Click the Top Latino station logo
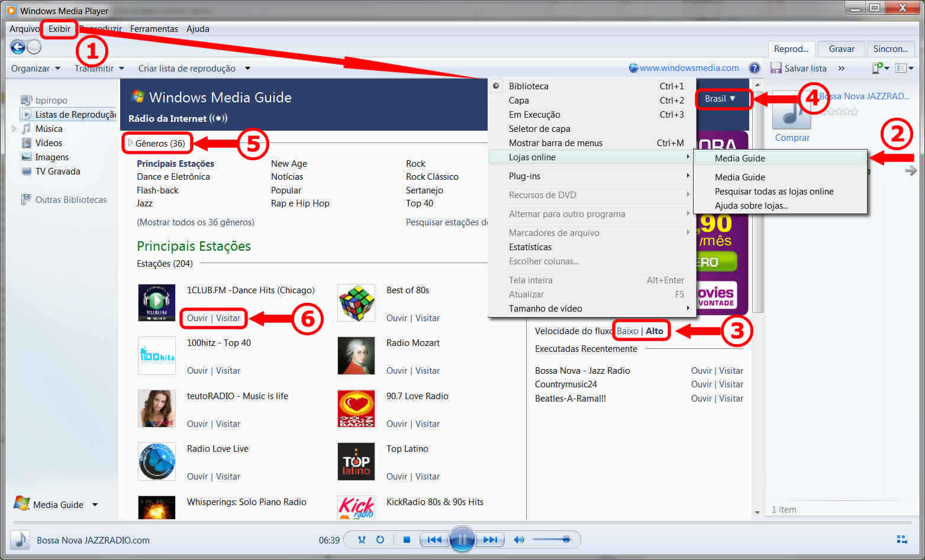The width and height of the screenshot is (925, 560). [356, 461]
